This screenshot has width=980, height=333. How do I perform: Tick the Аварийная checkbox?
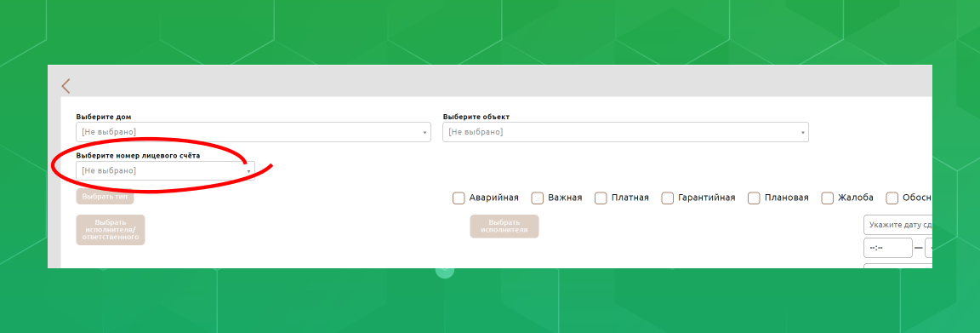tap(459, 198)
